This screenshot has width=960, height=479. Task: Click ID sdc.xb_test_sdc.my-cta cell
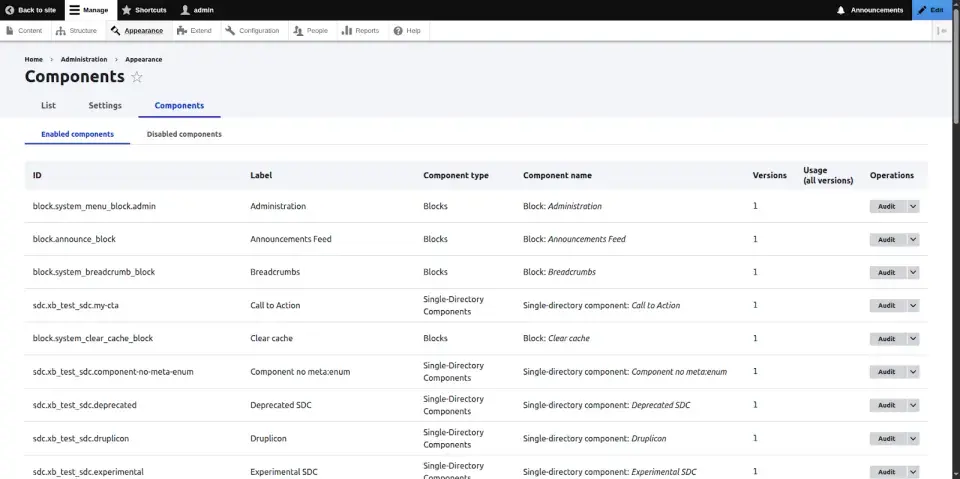pyautogui.click(x=75, y=306)
